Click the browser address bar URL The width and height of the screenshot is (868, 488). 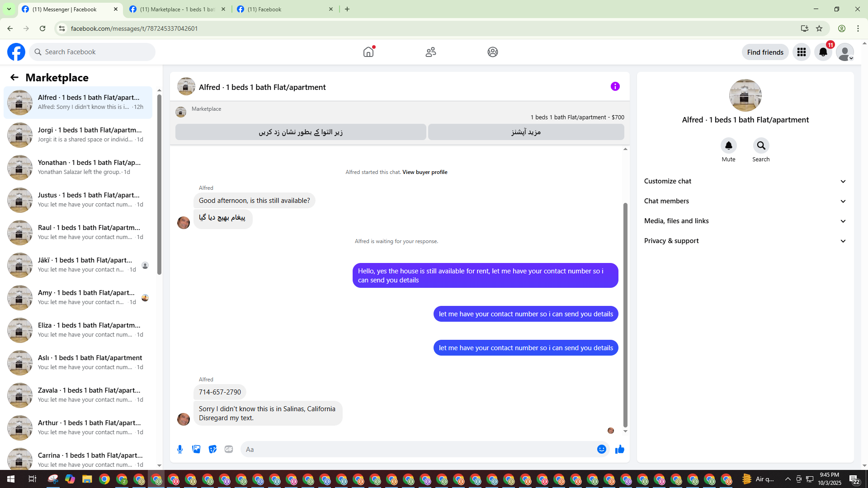(134, 28)
